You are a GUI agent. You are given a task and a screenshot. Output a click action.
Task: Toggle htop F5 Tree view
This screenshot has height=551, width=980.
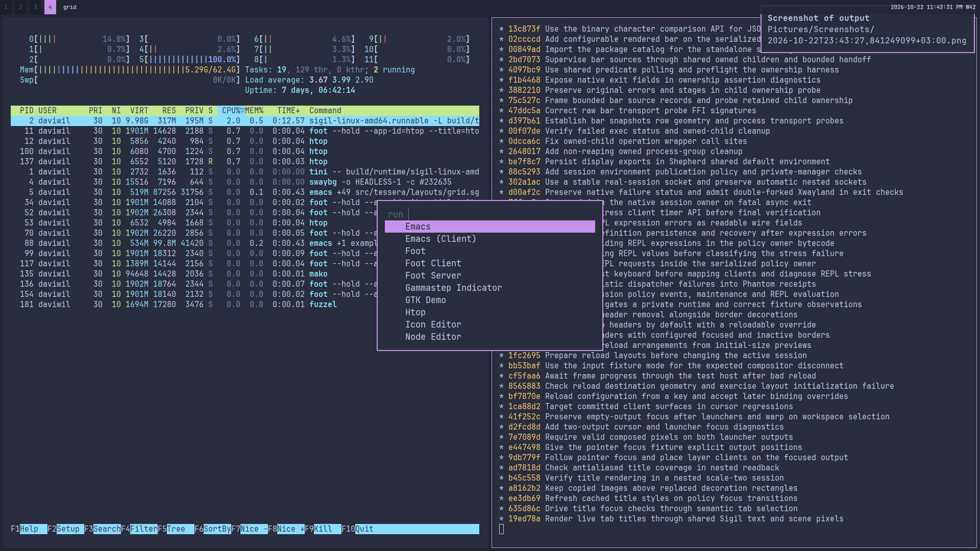click(x=176, y=529)
